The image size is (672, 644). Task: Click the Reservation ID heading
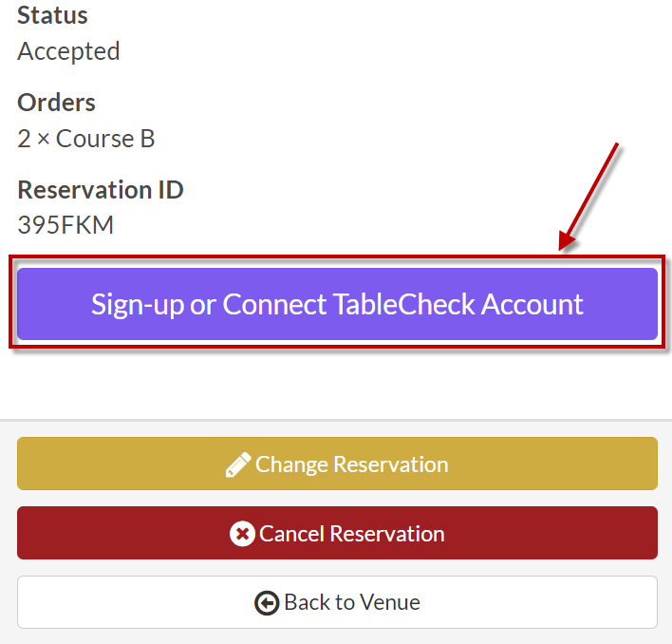click(101, 189)
